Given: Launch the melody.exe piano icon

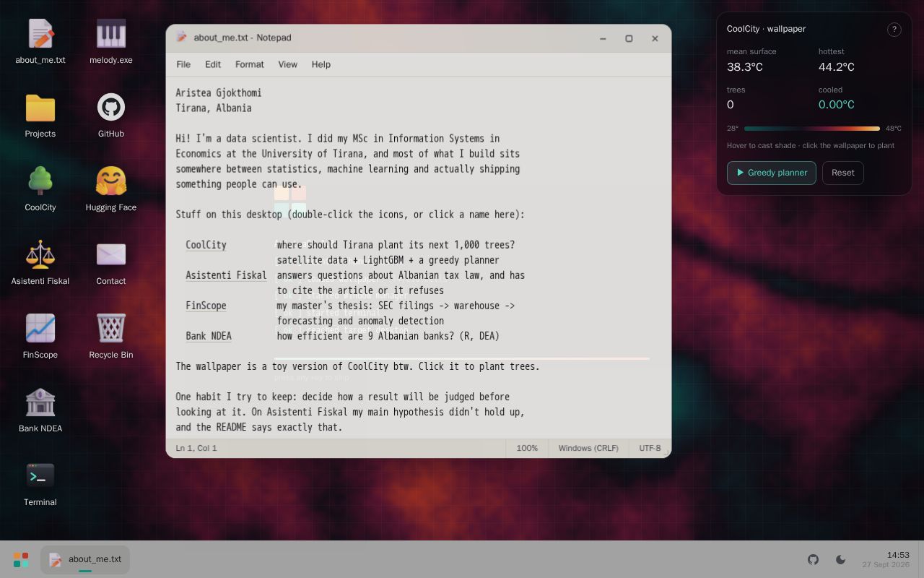Looking at the screenshot, I should pos(111,42).
